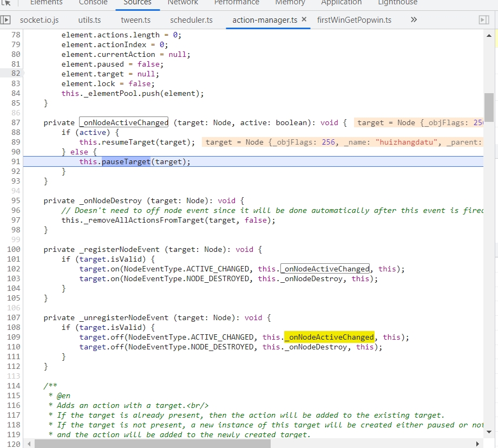
Task: Click the vertical scrollbar down arrow
Action: click(x=489, y=432)
